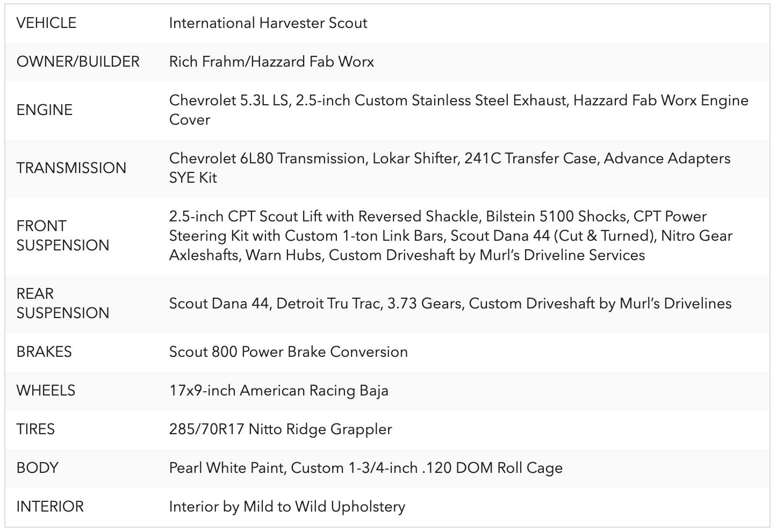The image size is (776, 532).
Task: Click Rich Frahm/Hazzard Fab Worx value
Action: coord(271,62)
